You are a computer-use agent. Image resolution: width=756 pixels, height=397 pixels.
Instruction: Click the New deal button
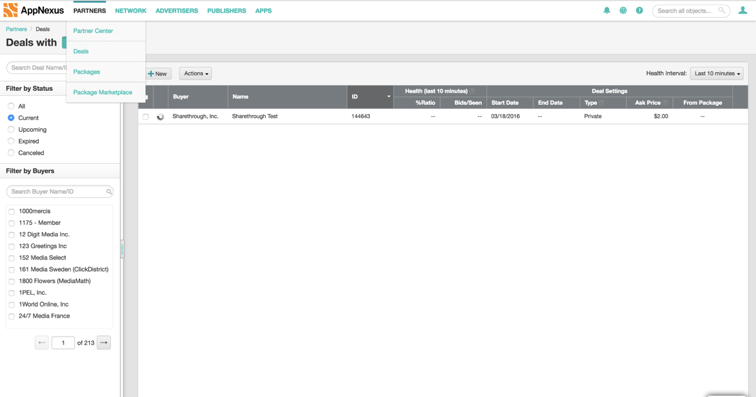click(158, 73)
